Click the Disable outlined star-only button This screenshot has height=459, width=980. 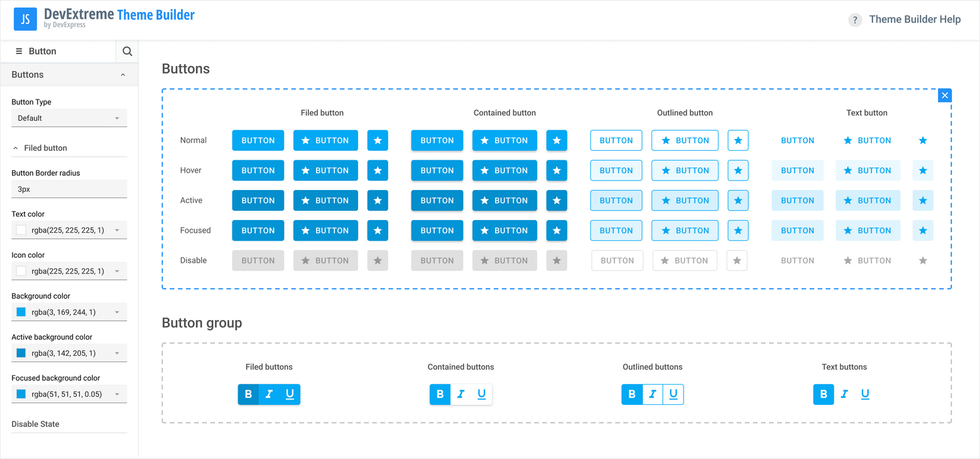pyautogui.click(x=737, y=260)
